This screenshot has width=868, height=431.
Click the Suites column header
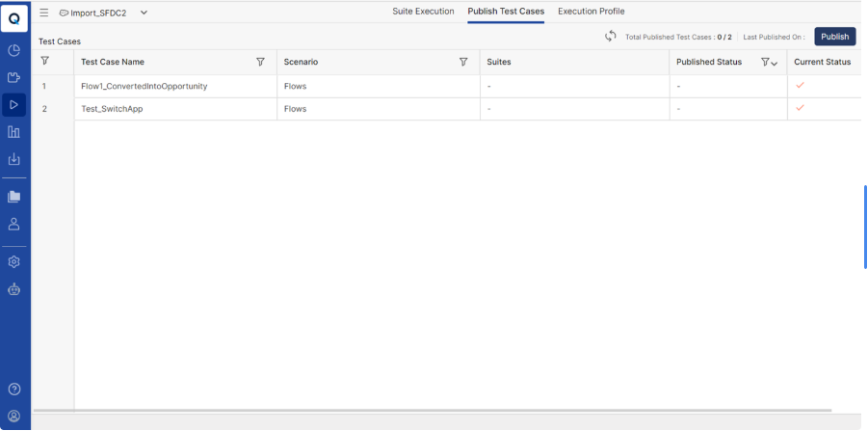(499, 62)
